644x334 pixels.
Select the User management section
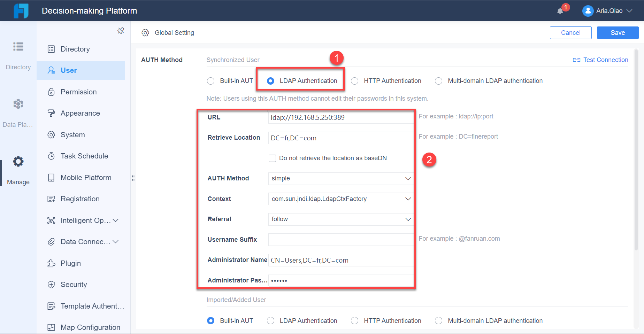click(68, 70)
